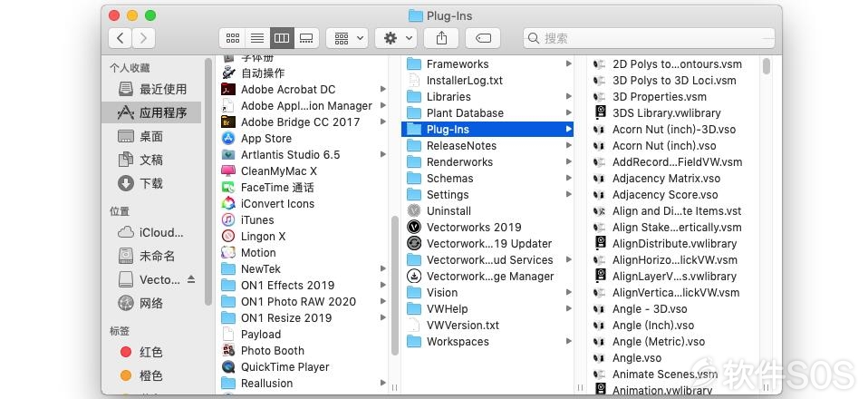Click the CleanMyMac X icon
Image resolution: width=868 pixels, height=399 pixels.
click(228, 171)
